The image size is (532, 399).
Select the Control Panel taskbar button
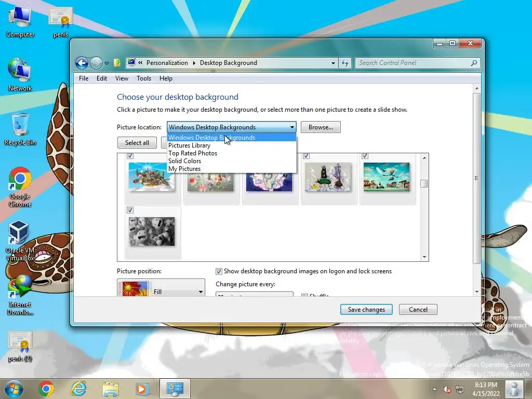pos(175,389)
